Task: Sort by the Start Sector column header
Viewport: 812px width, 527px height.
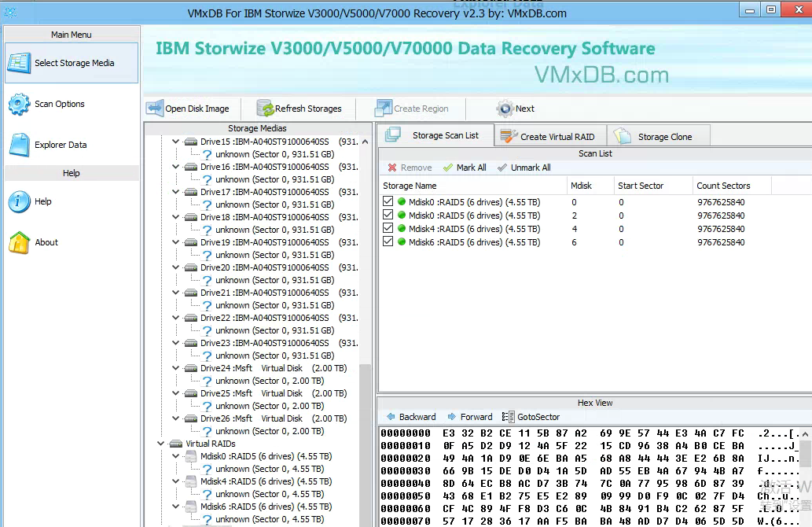Action: click(x=653, y=186)
